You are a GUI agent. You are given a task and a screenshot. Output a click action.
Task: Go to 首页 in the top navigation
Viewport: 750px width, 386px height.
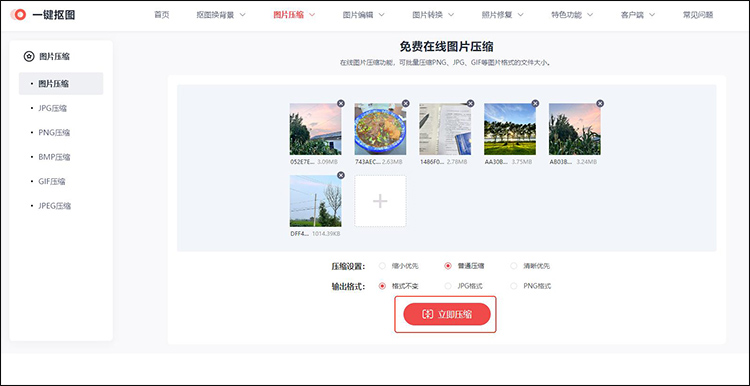pyautogui.click(x=162, y=15)
